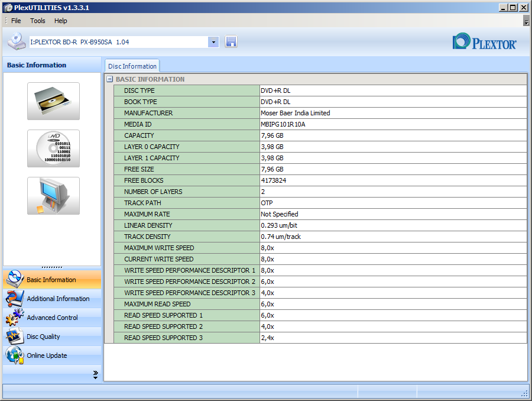
Task: Select the media ID value MBIPG101R10A
Action: coord(283,124)
